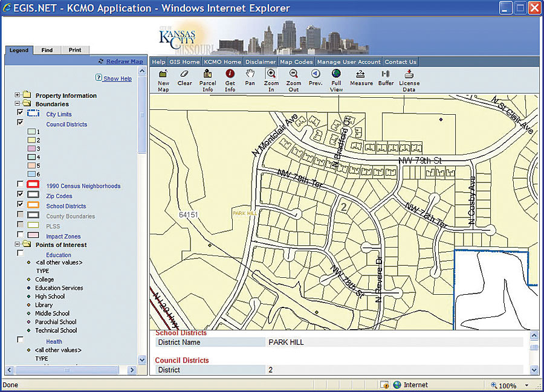The height and width of the screenshot is (392, 544).
Task: Collapse the Points of Interest group
Action: 18,245
